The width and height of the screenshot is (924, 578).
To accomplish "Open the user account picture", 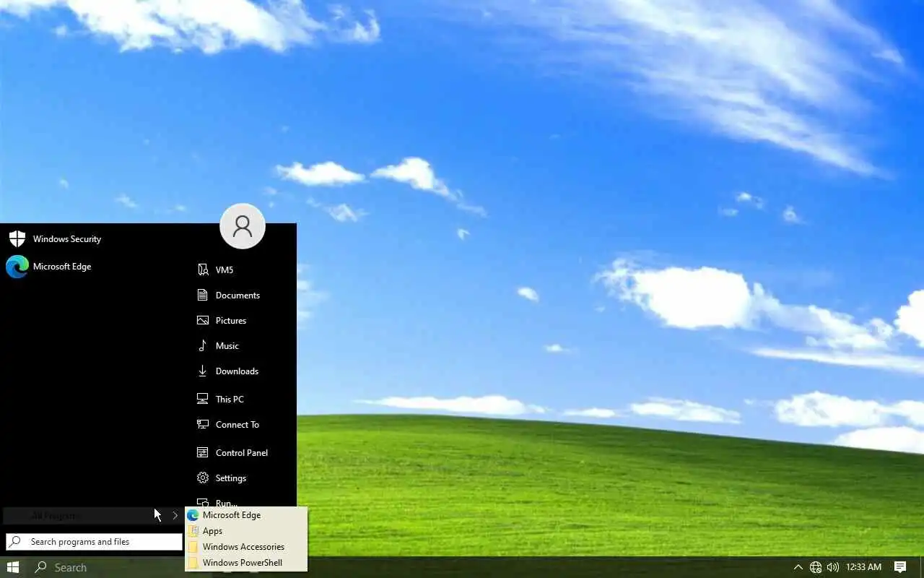I will 243,226.
